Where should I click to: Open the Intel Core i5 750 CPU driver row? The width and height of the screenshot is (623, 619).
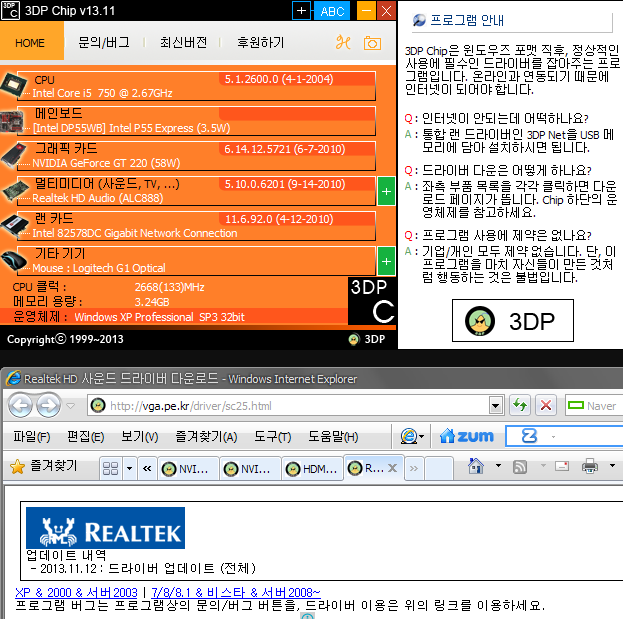pyautogui.click(x=196, y=86)
